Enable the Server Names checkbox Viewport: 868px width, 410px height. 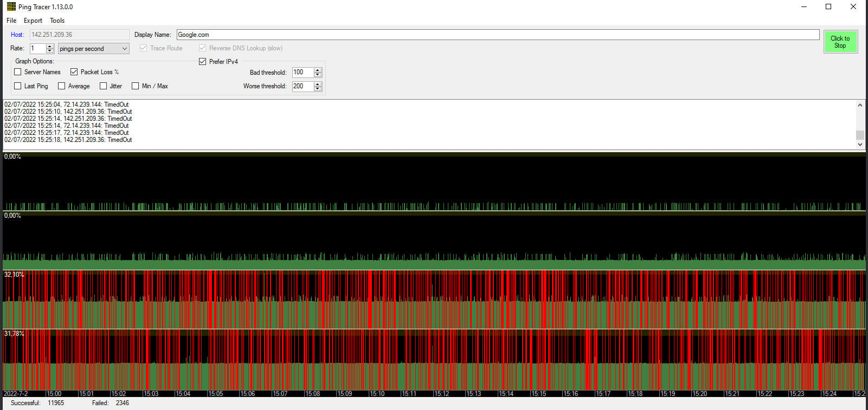[18, 72]
